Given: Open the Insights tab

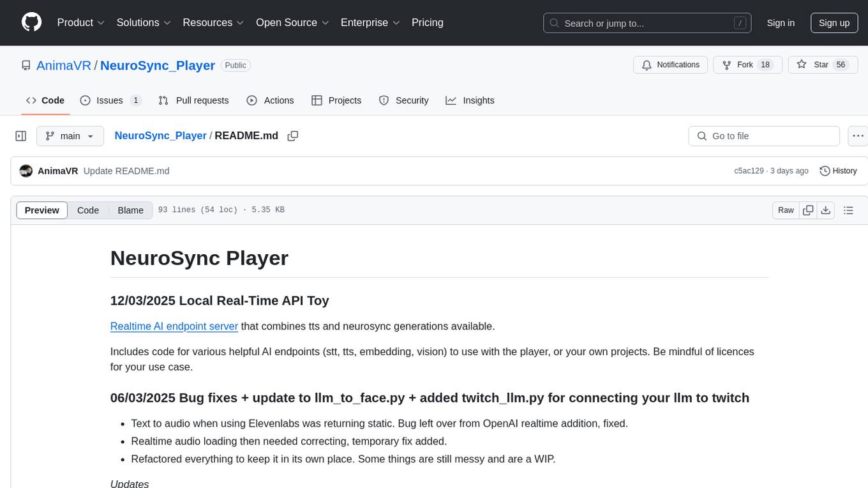Looking at the screenshot, I should [x=470, y=100].
